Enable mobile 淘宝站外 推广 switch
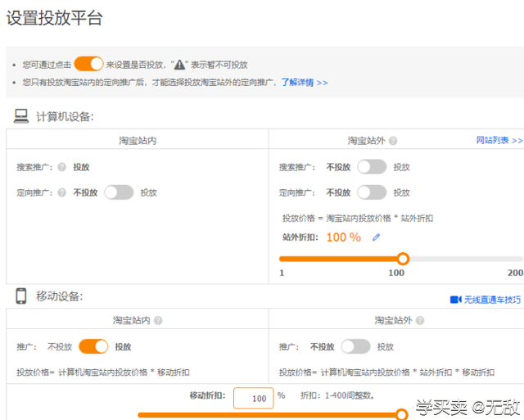The width and height of the screenshot is (524, 420). click(x=356, y=346)
